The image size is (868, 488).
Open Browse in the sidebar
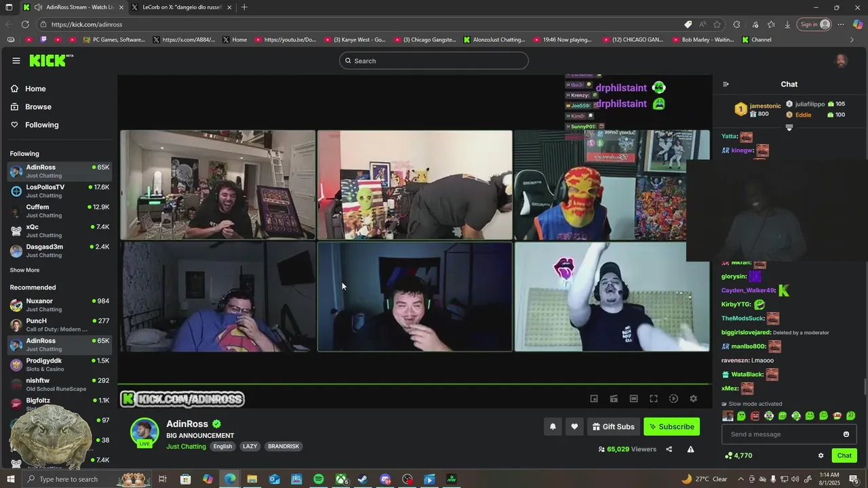pyautogui.click(x=31, y=106)
